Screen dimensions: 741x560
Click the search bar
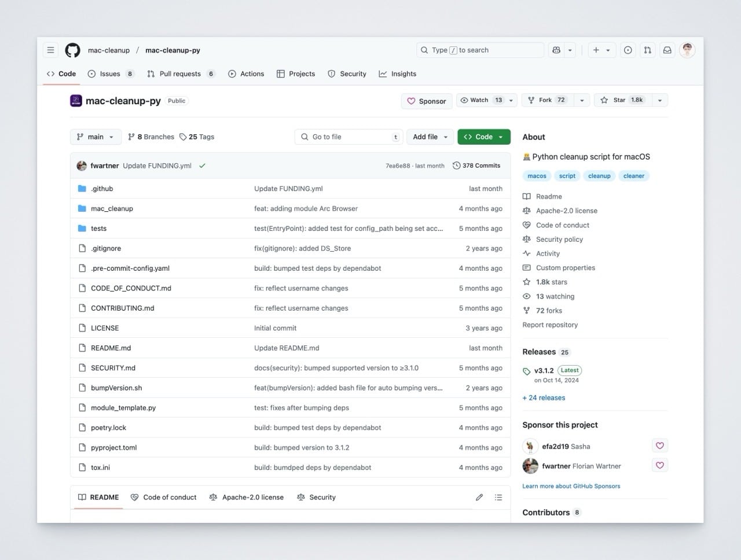(x=480, y=50)
